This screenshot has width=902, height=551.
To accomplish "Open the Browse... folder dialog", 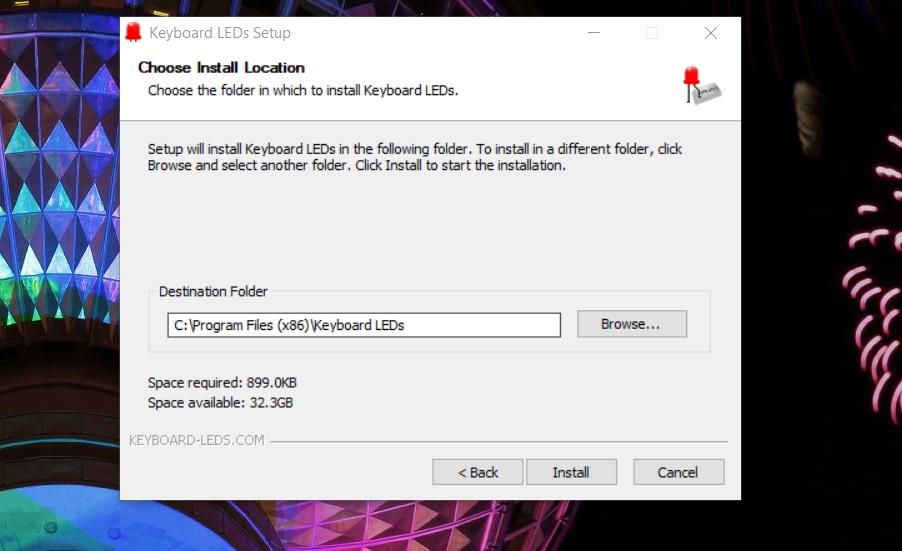I will [632, 324].
